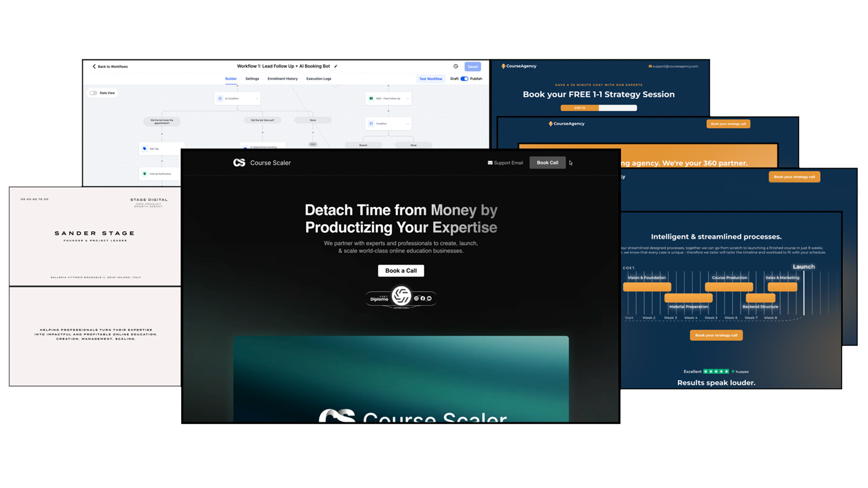The image size is (868, 488).
Task: Click the Results speak louder heading
Action: point(716,383)
